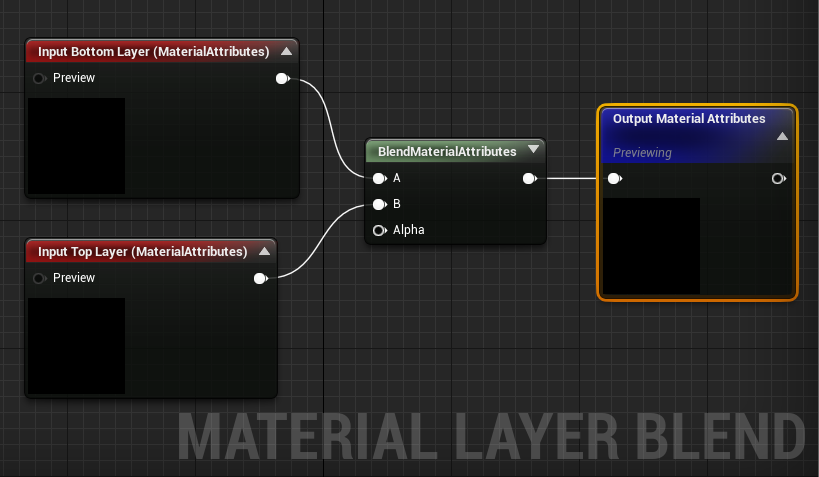Collapse the Output Material Attributes node
The height and width of the screenshot is (477, 819).
coord(782,136)
